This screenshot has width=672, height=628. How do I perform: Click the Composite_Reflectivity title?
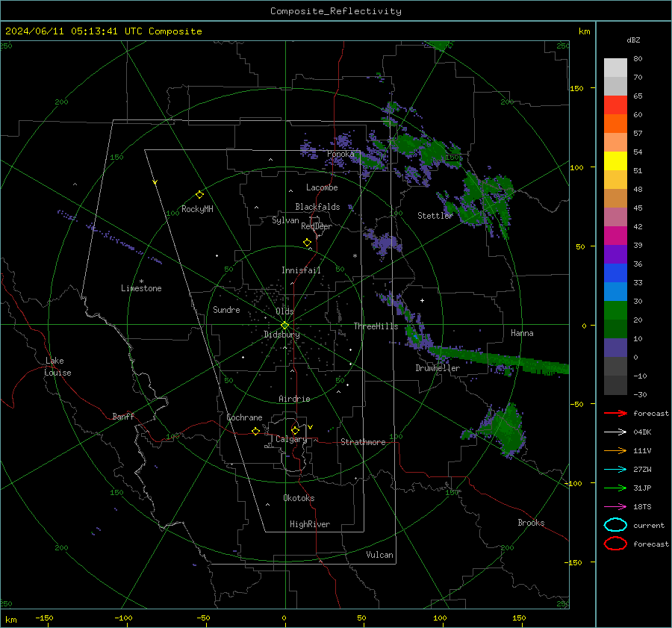point(335,11)
